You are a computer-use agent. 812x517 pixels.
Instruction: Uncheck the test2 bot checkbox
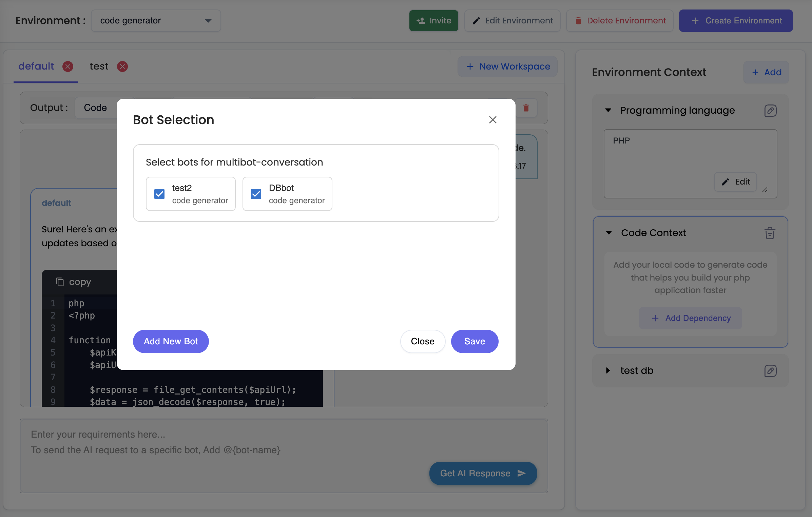pos(159,194)
